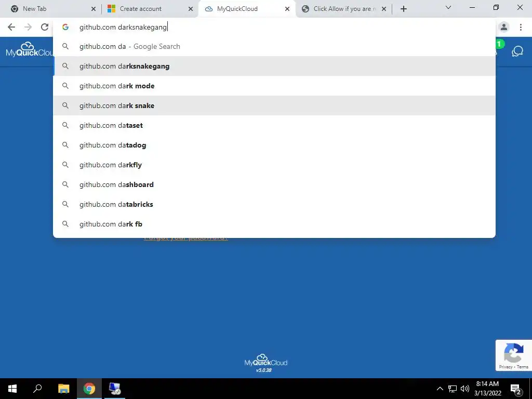Image resolution: width=532 pixels, height=399 pixels.
Task: Open the Chrome profile avatar menu
Action: 504,27
